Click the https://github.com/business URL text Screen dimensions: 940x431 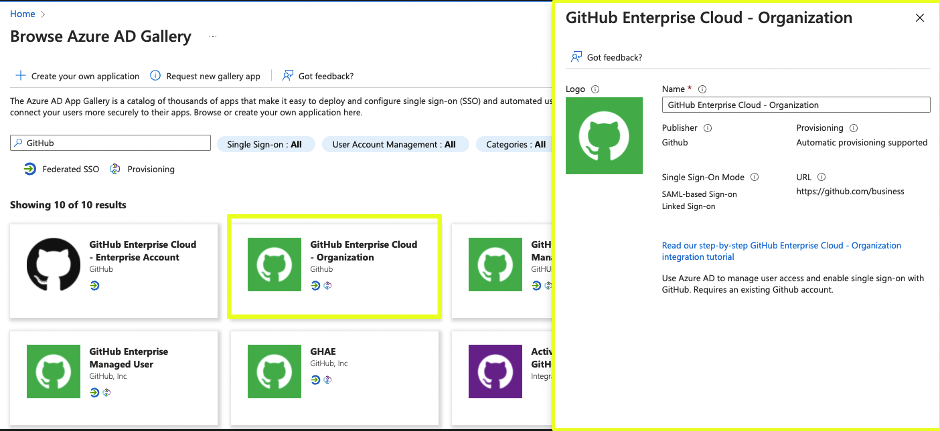850,192
